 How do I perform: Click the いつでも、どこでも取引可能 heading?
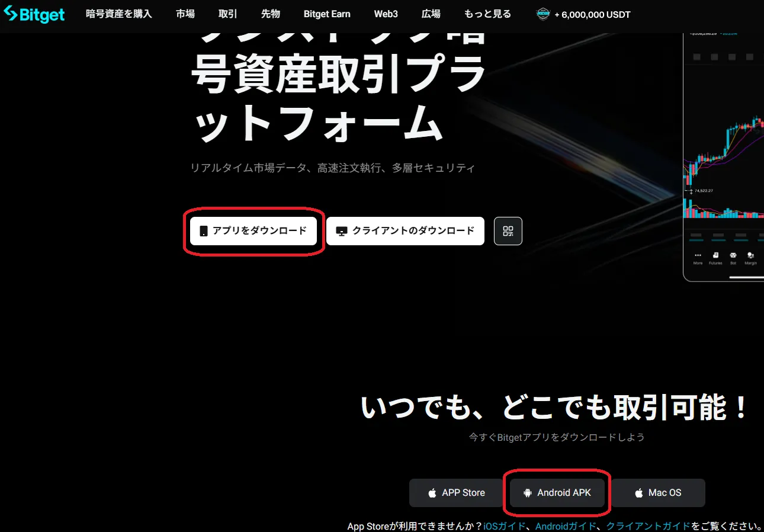[x=555, y=408]
